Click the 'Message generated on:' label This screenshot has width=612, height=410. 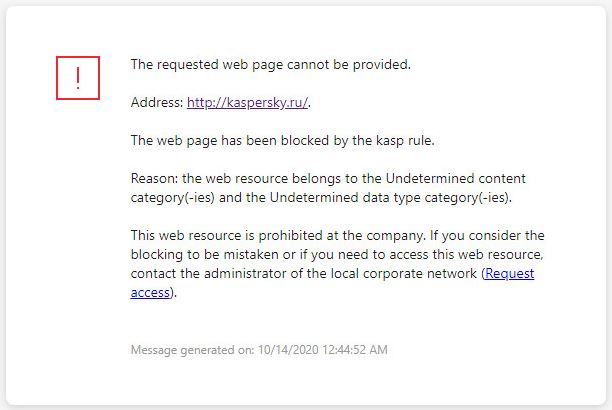pyautogui.click(x=187, y=351)
